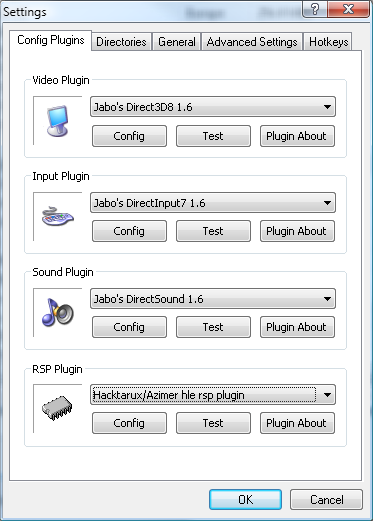
Task: Click the title bar help question mark
Action: click(314, 9)
